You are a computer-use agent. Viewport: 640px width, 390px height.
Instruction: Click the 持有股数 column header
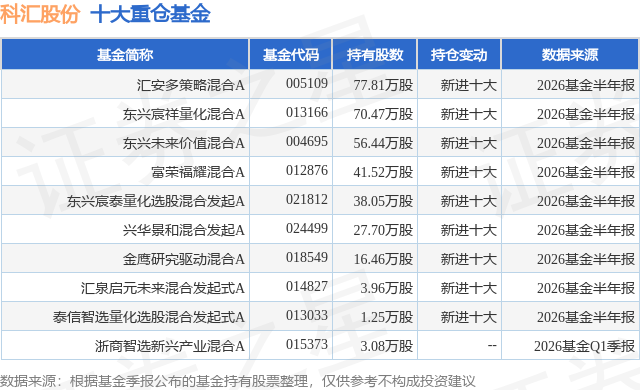[x=375, y=55]
